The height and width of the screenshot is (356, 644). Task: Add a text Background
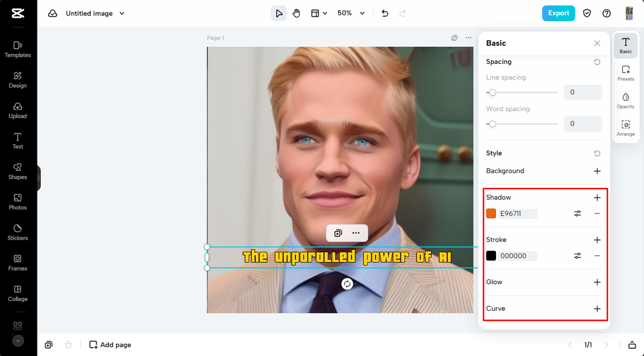click(597, 171)
